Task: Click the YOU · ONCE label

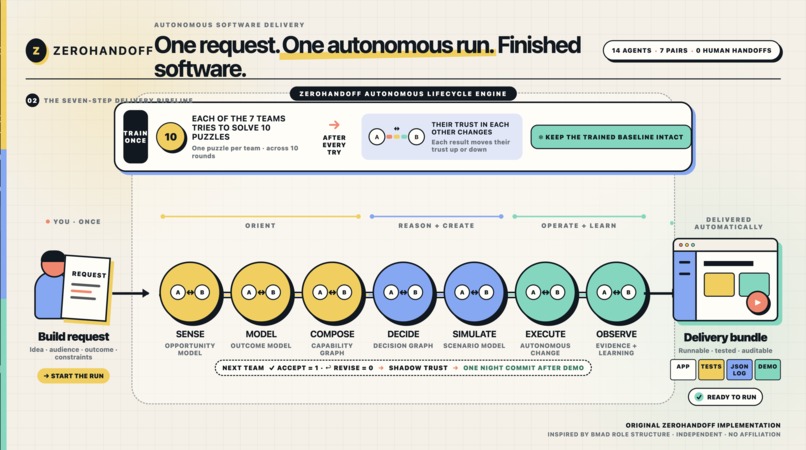Action: click(x=77, y=222)
